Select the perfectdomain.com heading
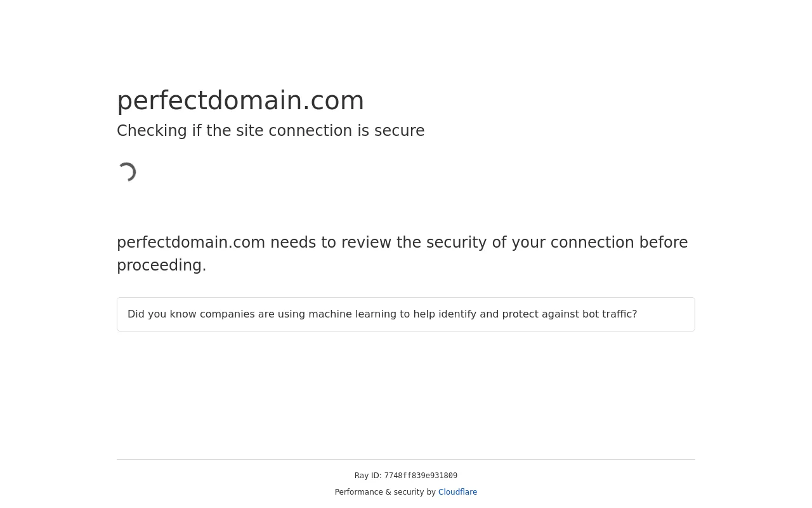The image size is (812, 508). coord(240,100)
